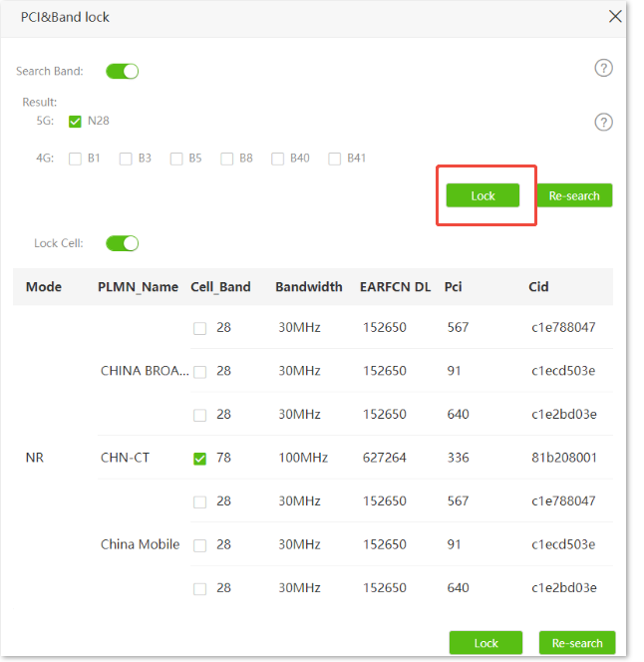Viewport: 644px width, 662px height.
Task: Disable the Lock Cell toggle
Action: tap(123, 243)
